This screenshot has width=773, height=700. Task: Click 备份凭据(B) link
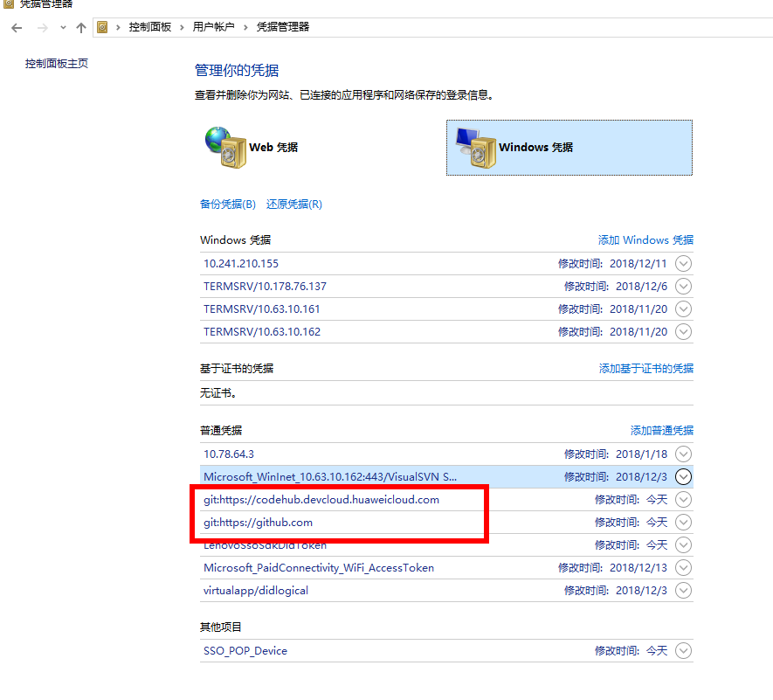(x=228, y=204)
